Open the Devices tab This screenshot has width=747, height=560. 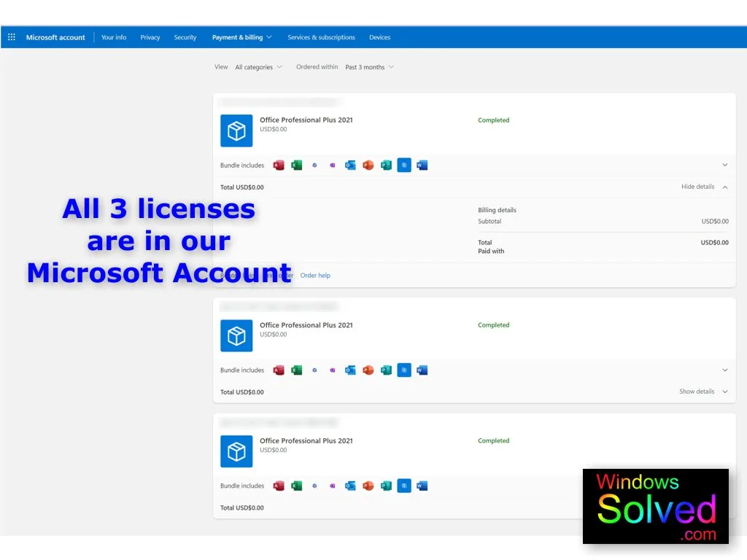click(379, 37)
